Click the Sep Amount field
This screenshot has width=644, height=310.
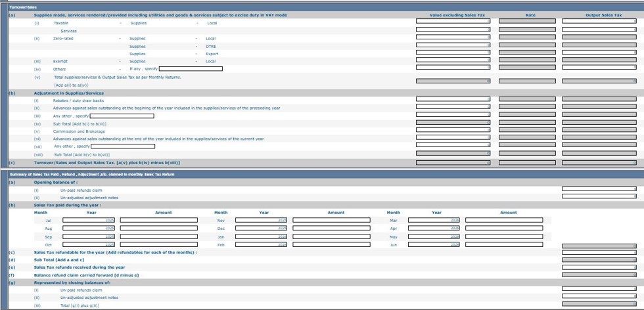pos(159,236)
